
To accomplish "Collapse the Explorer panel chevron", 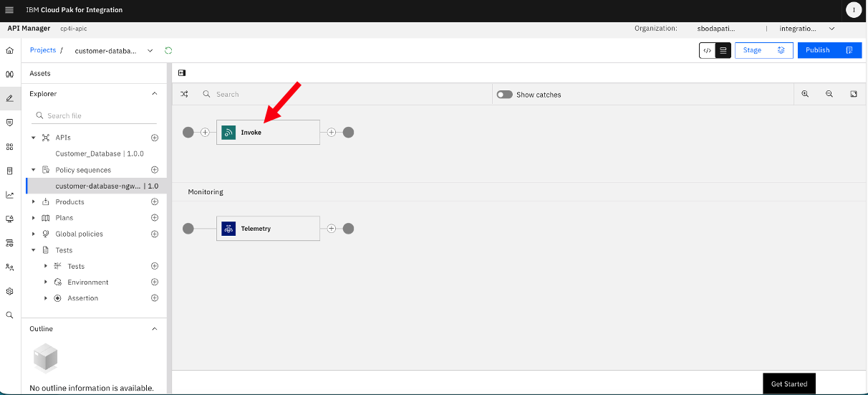I will [155, 94].
